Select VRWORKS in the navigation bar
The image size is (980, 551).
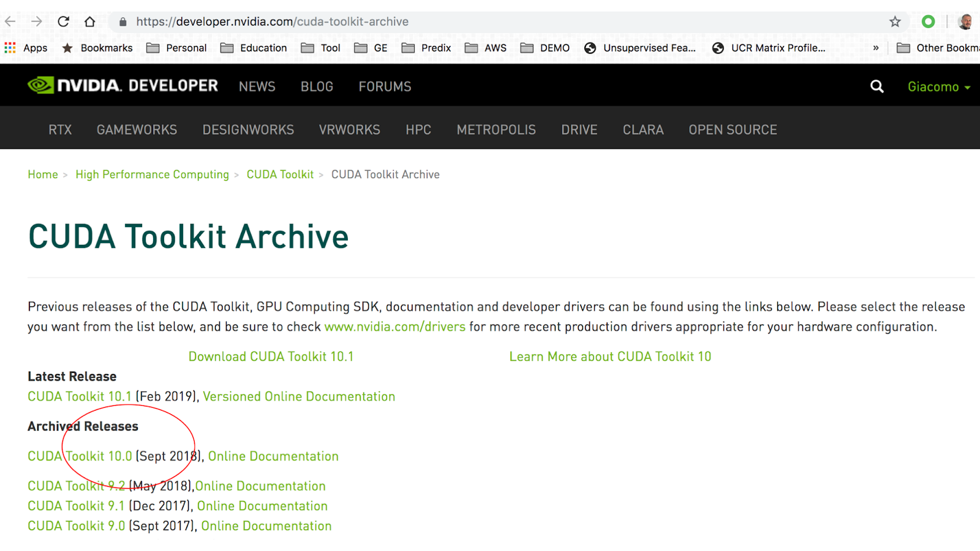pyautogui.click(x=350, y=130)
